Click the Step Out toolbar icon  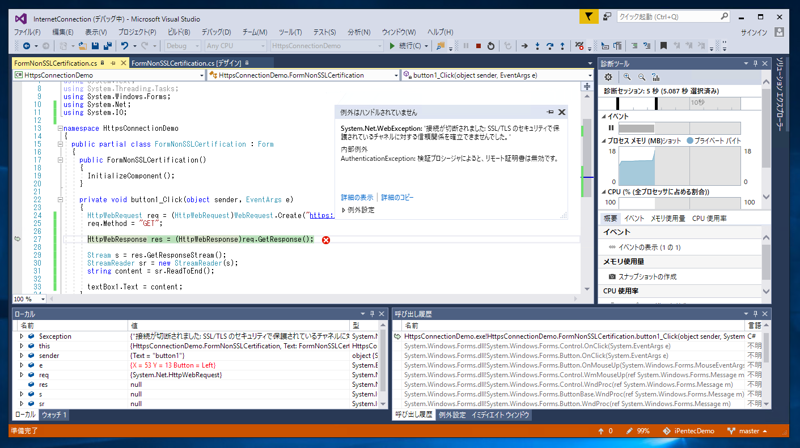click(562, 46)
